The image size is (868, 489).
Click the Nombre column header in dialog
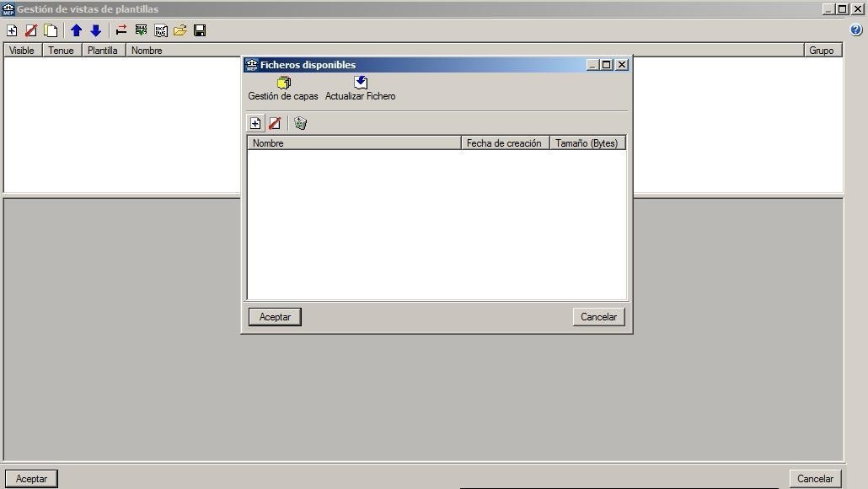[354, 143]
